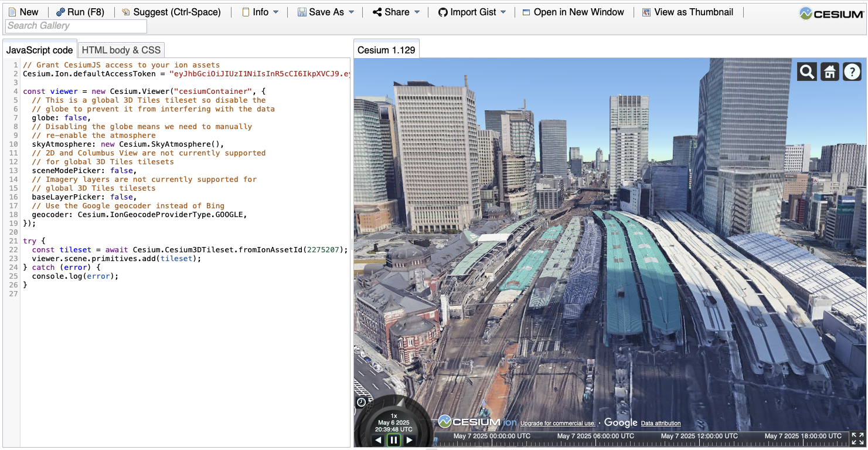868x450 pixels.
Task: Open the geocoder search in the viewer
Action: pyautogui.click(x=806, y=71)
